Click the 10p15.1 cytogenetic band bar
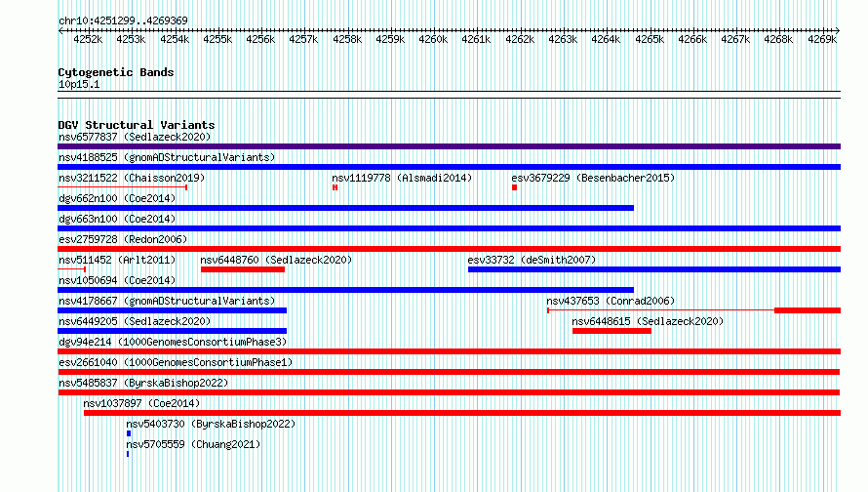This screenshot has height=492, width=868. (x=449, y=95)
